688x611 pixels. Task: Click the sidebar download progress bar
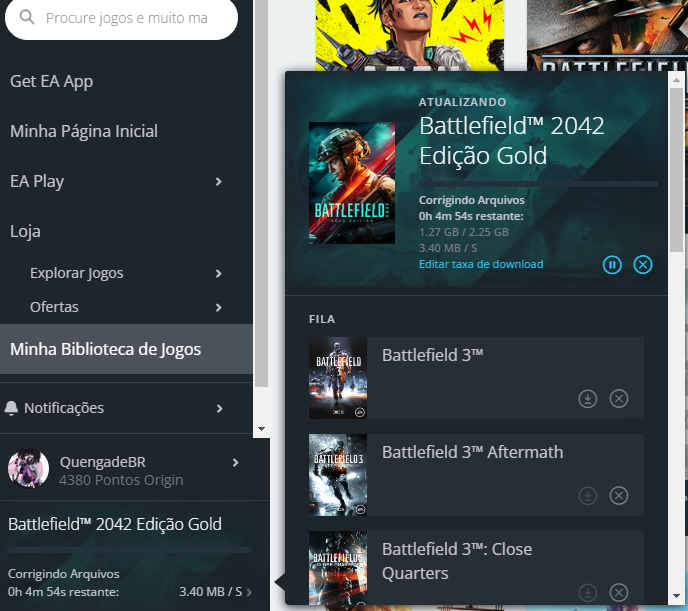(130, 550)
